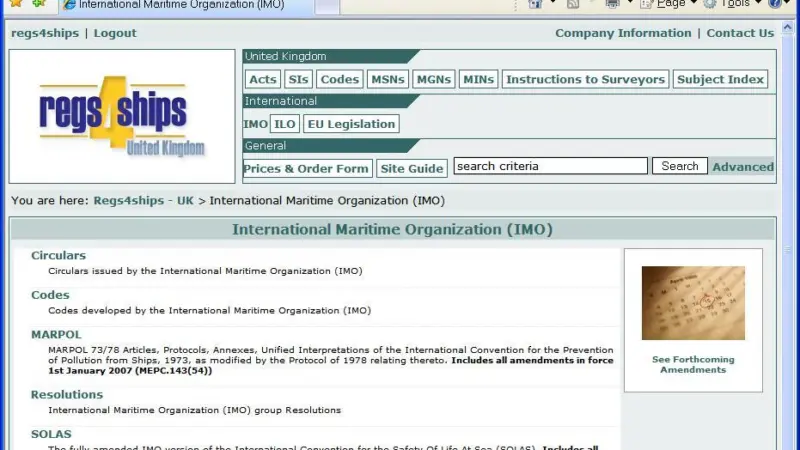Open the MARPOL section link

(56, 335)
